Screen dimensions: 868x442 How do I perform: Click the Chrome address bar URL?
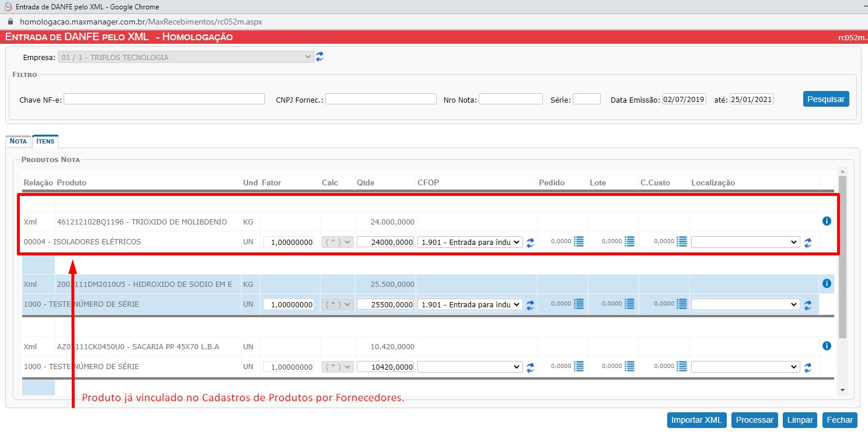tap(141, 22)
